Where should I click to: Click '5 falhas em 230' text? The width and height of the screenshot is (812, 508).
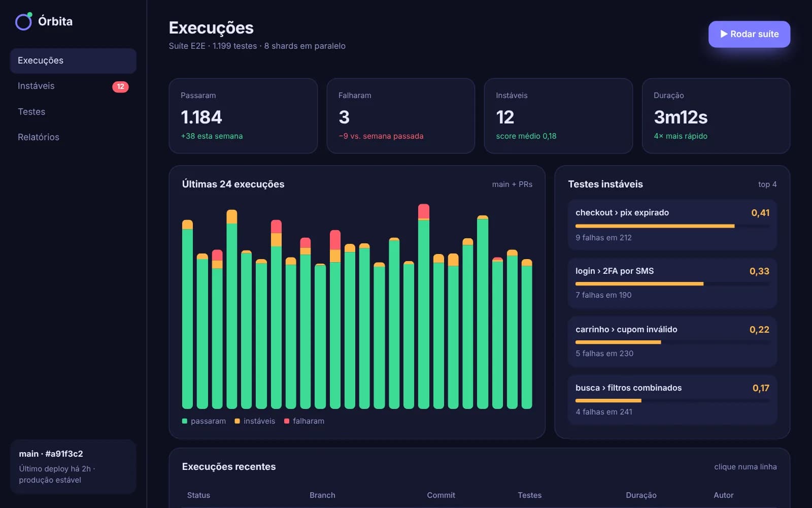(604, 354)
